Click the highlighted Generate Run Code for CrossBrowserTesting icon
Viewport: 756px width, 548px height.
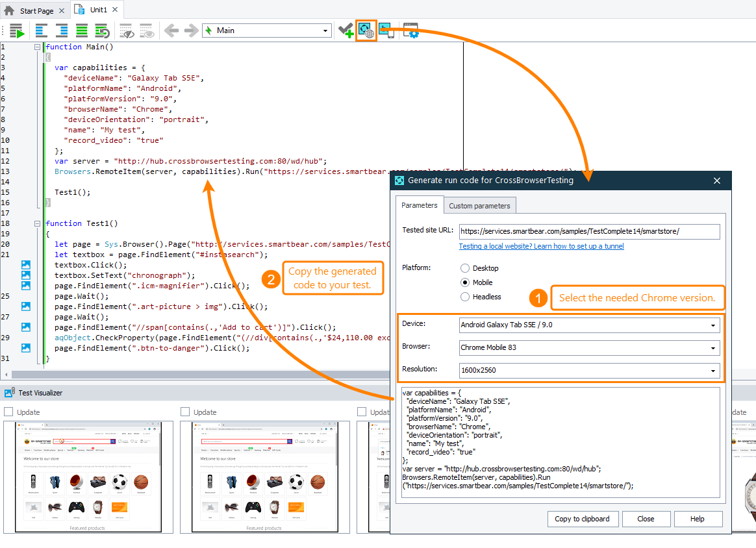pos(366,31)
